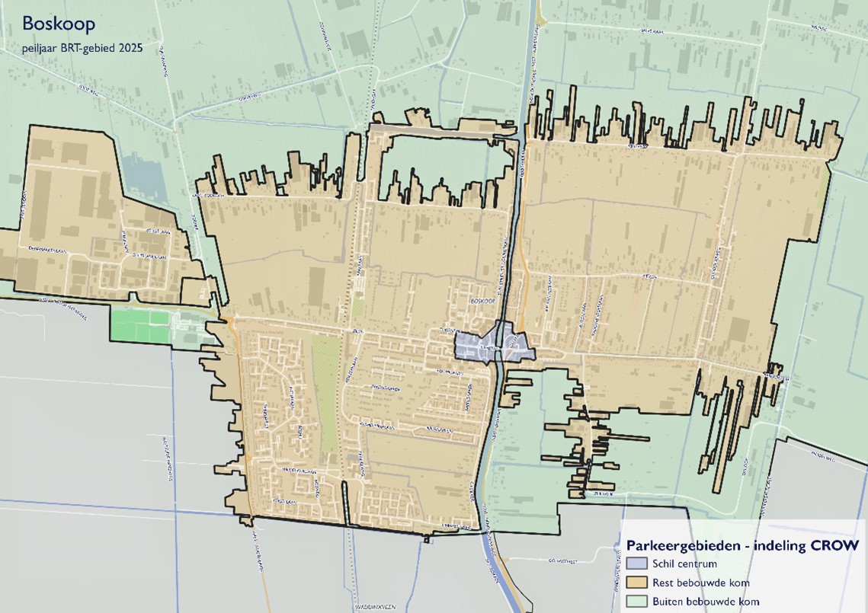
Task: Select the 'Rest bebouwde kom' legend label
Action: coord(695,583)
